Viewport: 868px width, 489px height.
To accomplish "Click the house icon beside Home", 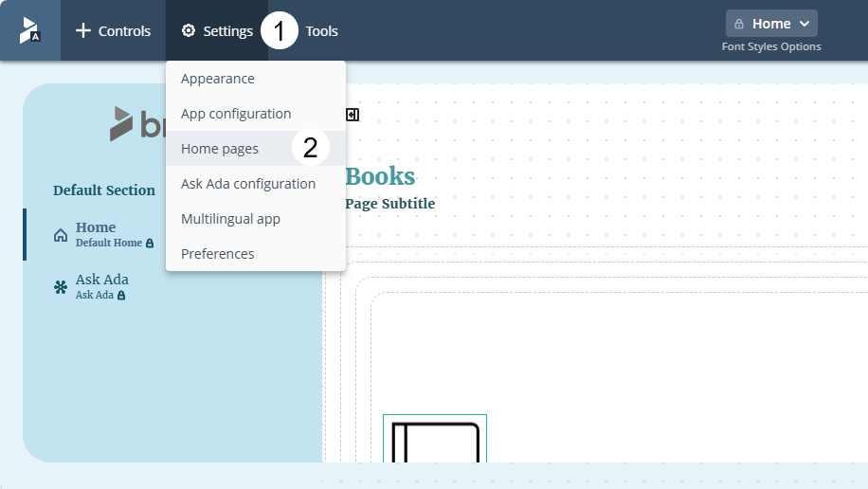I will 61,235.
